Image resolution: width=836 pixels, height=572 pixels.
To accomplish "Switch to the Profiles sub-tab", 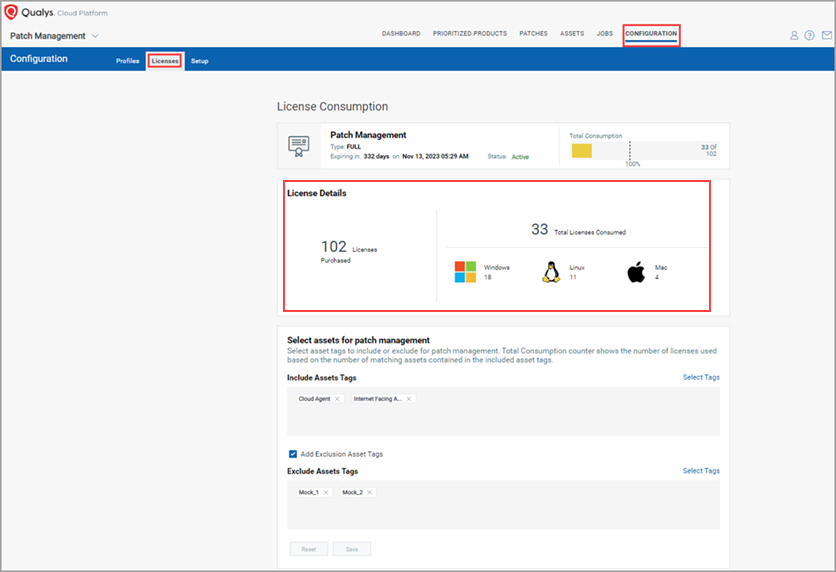I will click(x=127, y=61).
